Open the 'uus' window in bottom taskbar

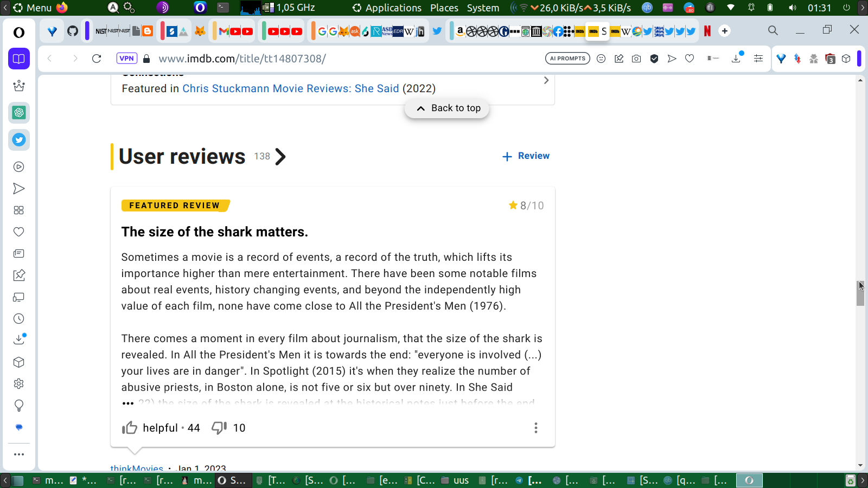(456, 480)
